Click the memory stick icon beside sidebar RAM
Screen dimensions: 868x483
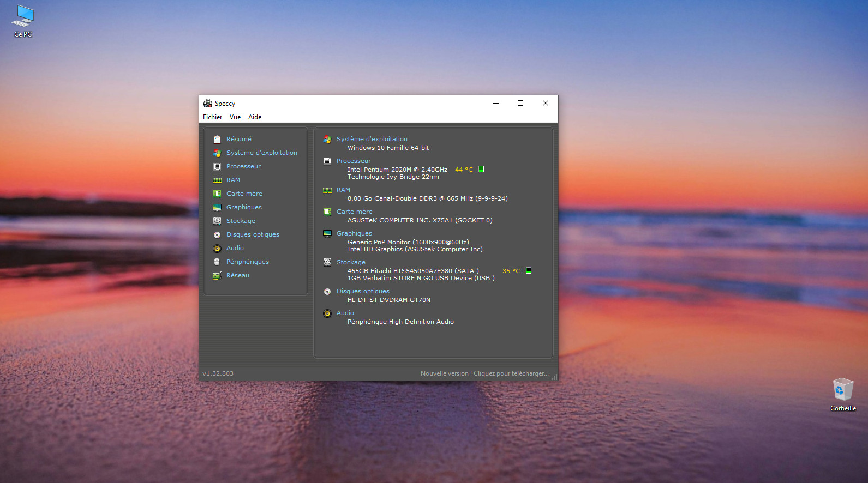(x=217, y=180)
